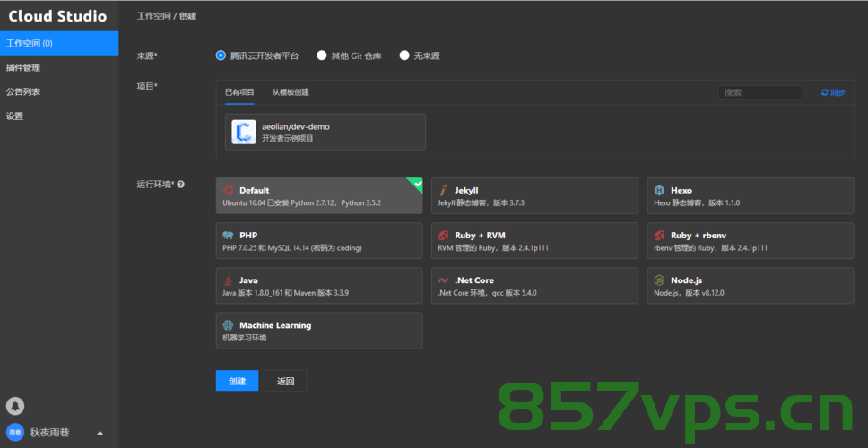Click the .Net Core wave icon
This screenshot has width=868, height=448.
443,280
